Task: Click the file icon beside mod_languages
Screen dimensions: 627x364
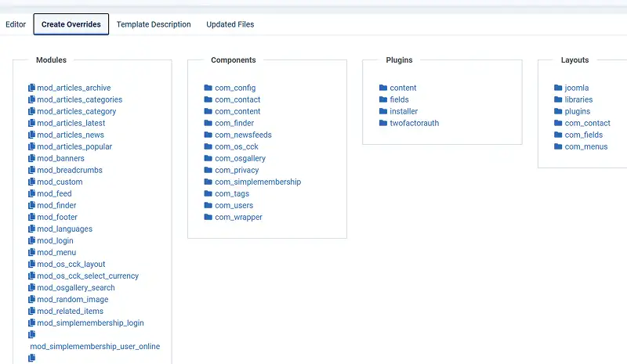Action: tap(31, 229)
